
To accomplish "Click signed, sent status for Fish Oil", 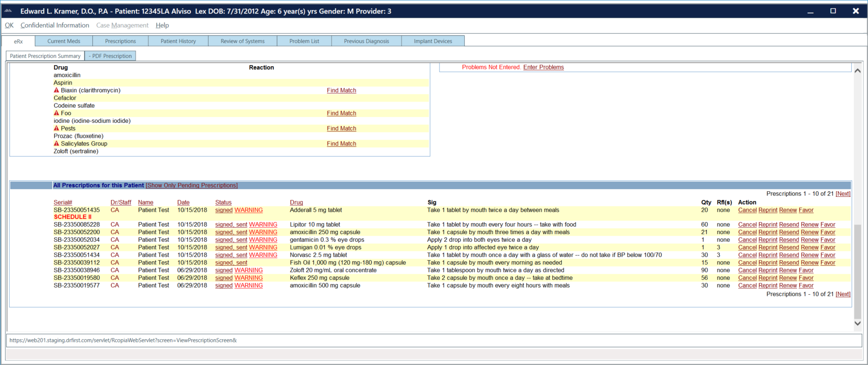I will tap(231, 263).
